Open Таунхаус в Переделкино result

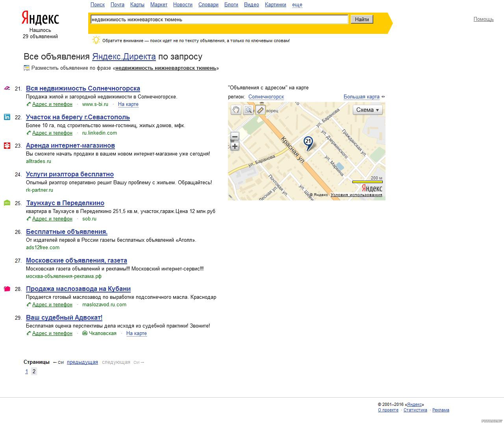pos(65,203)
